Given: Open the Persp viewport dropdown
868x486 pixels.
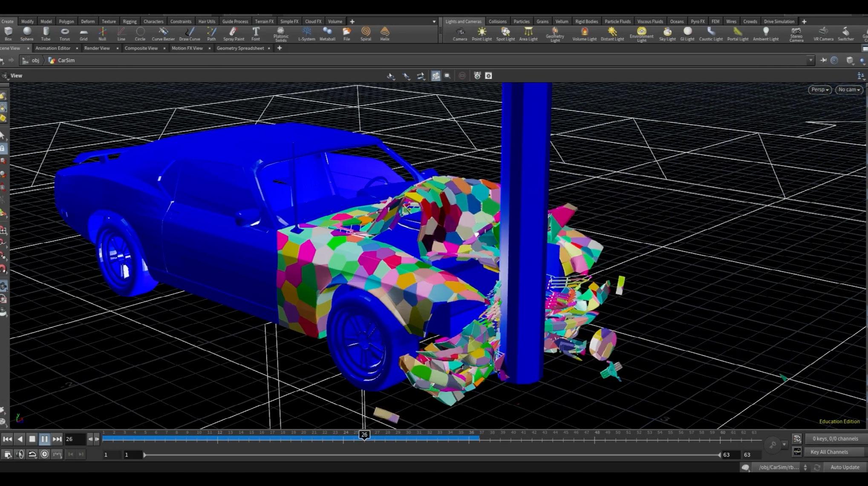Looking at the screenshot, I should coord(819,90).
